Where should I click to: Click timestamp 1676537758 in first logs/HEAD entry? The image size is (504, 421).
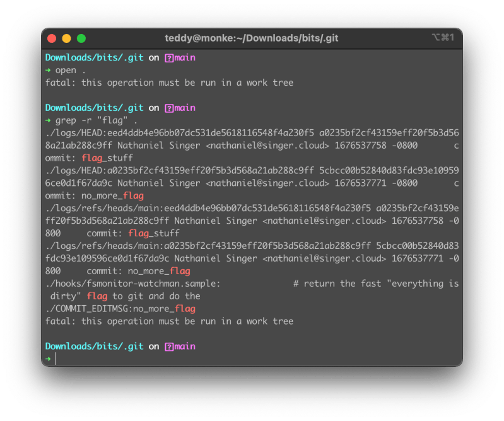click(360, 146)
